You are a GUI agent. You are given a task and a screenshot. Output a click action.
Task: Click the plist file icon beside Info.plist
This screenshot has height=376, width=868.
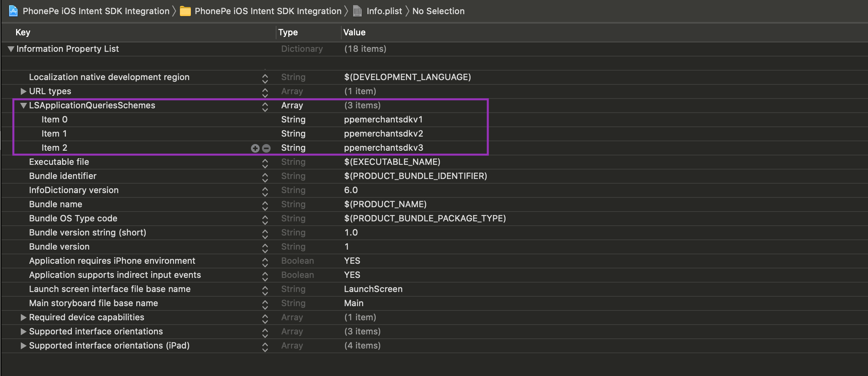[x=357, y=11]
